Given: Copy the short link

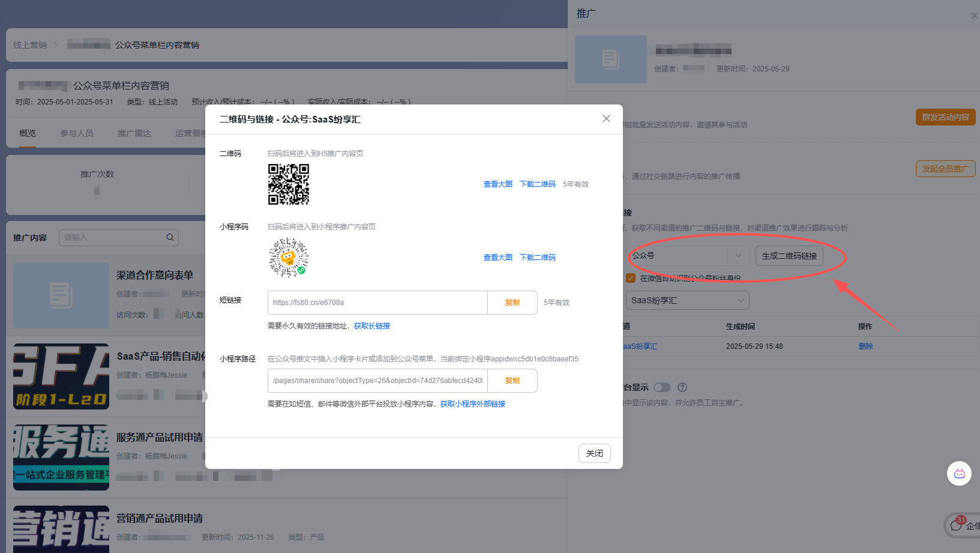Looking at the screenshot, I should coord(513,303).
